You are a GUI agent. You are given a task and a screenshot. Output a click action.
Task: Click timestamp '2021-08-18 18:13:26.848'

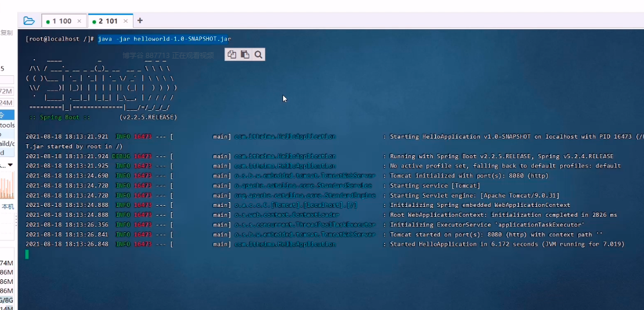[67, 245]
